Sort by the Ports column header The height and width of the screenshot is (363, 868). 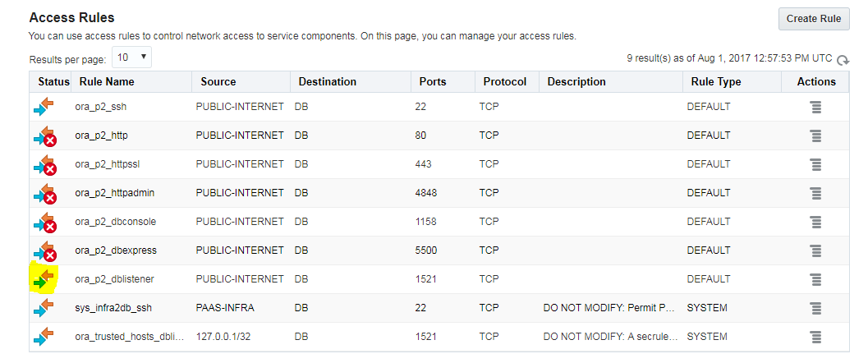(433, 82)
